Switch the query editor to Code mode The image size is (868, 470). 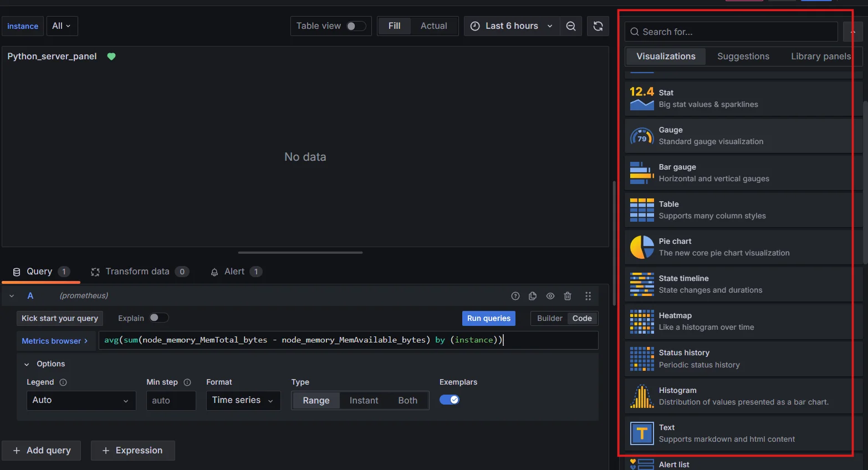(582, 318)
